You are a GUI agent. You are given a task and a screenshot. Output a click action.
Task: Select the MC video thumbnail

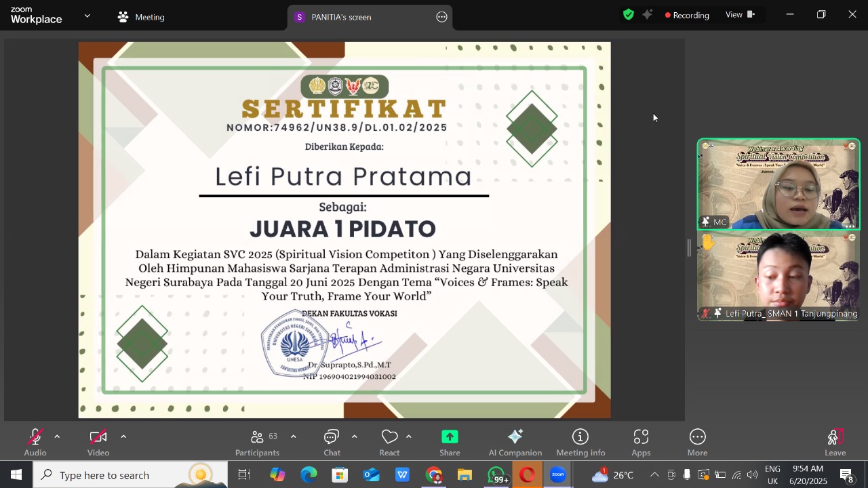point(778,184)
